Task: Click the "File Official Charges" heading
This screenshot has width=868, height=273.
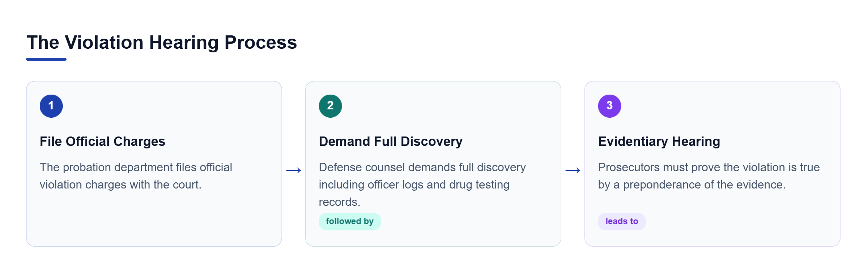Action: (x=102, y=141)
